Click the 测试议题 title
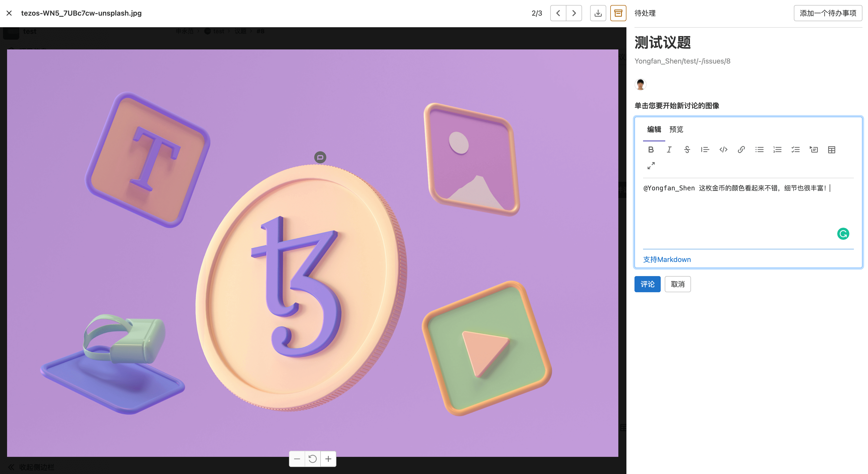 662,42
